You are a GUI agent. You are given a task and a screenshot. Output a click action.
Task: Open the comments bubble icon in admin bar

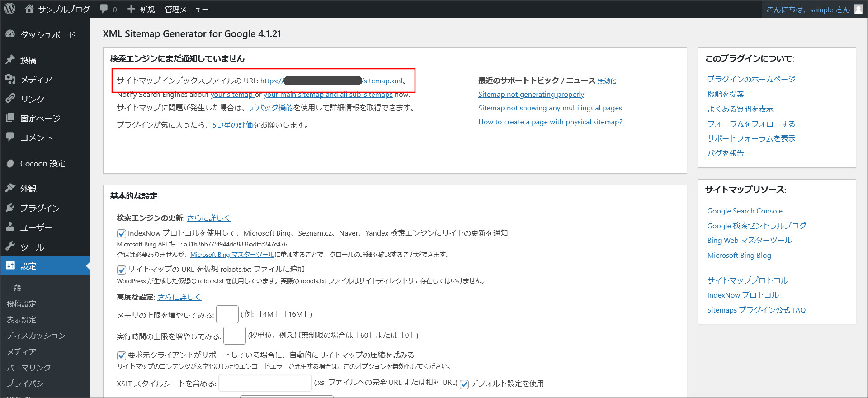click(104, 9)
